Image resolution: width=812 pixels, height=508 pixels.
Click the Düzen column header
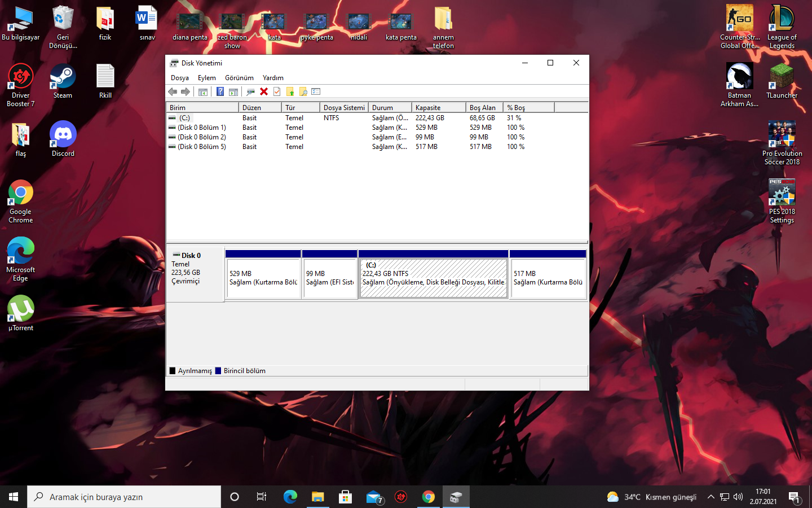[x=260, y=107]
